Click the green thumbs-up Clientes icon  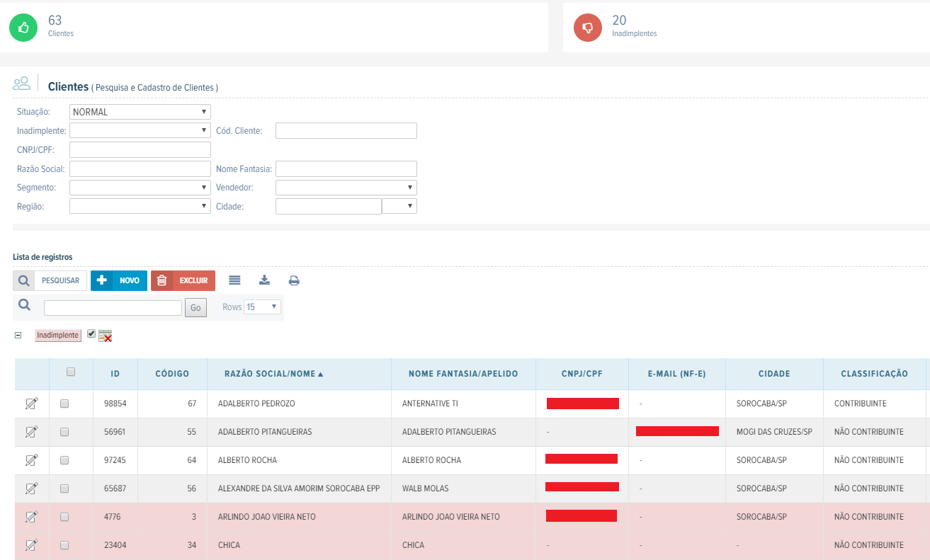point(23,28)
